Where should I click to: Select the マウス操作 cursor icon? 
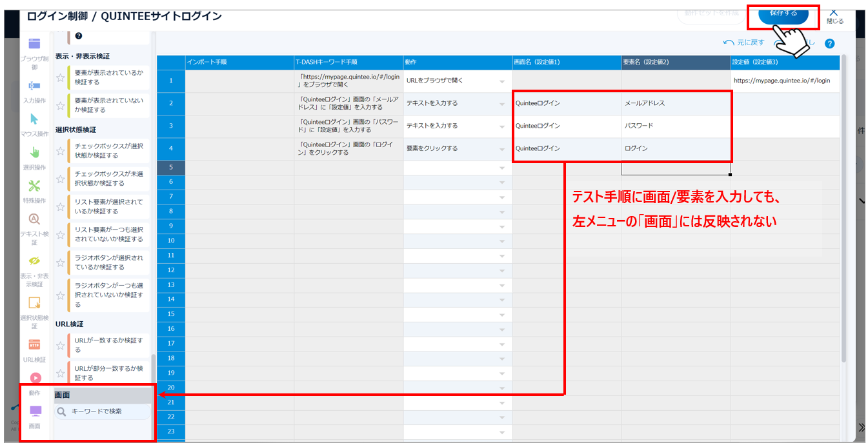[35, 119]
